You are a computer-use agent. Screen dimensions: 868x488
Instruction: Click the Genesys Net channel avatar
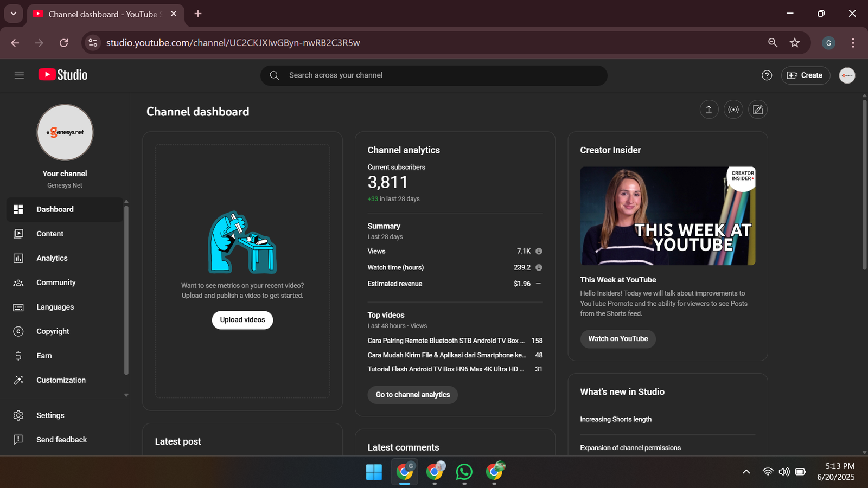pos(65,132)
